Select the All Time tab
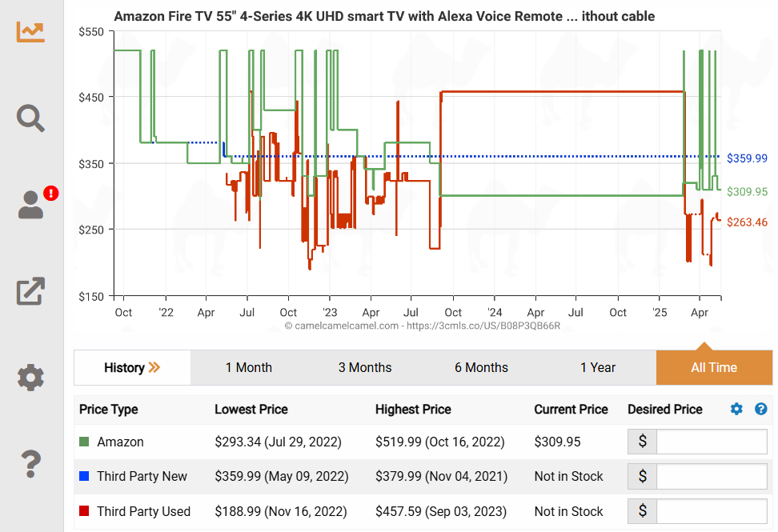This screenshot has height=532, width=778. pos(714,368)
